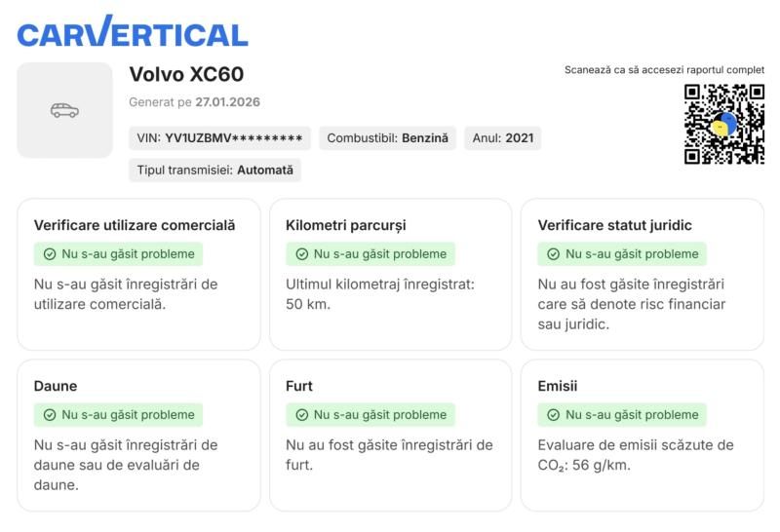Screen dimensions: 780x532
Task: Click checkmark icon in Furt card
Action: 301,414
